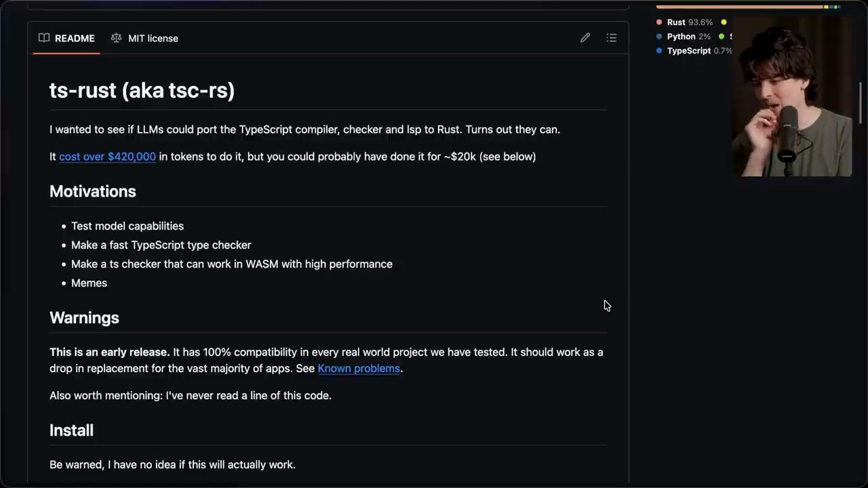Open the 'cost over $420,000' link
Viewport: 868px width, 488px height.
(107, 157)
